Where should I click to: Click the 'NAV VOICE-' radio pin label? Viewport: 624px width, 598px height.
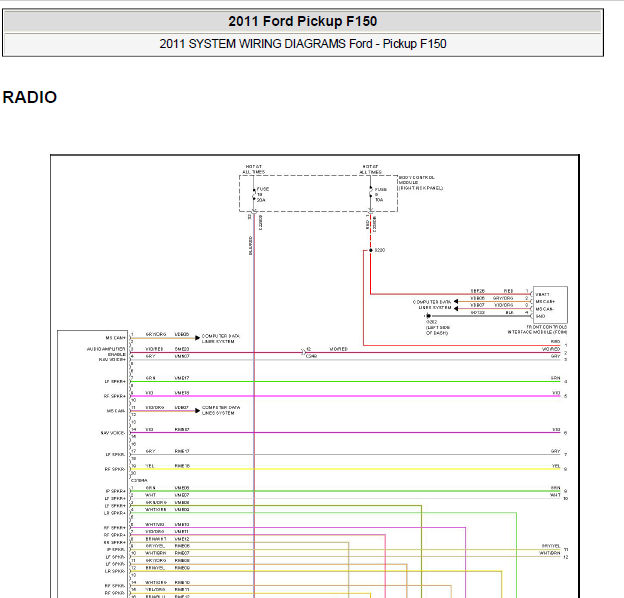tap(113, 433)
